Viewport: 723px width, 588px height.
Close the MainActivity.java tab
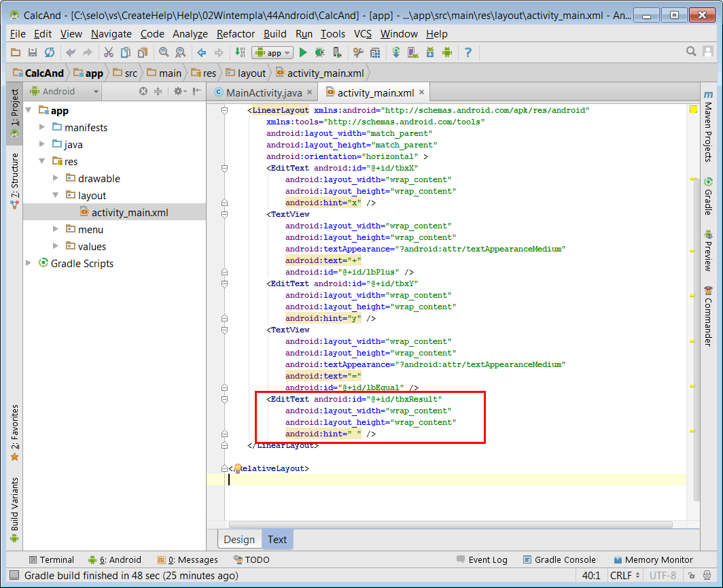(x=309, y=92)
